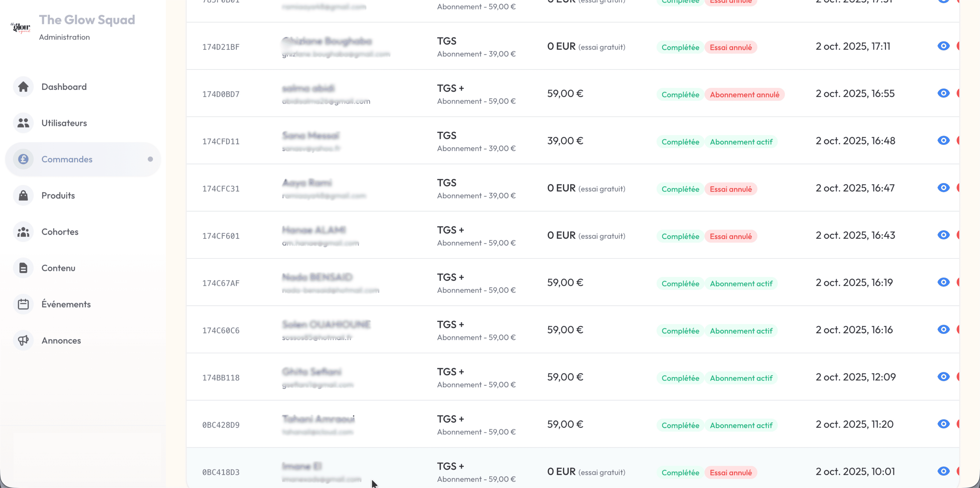Navigate to the Annonces section

61,340
